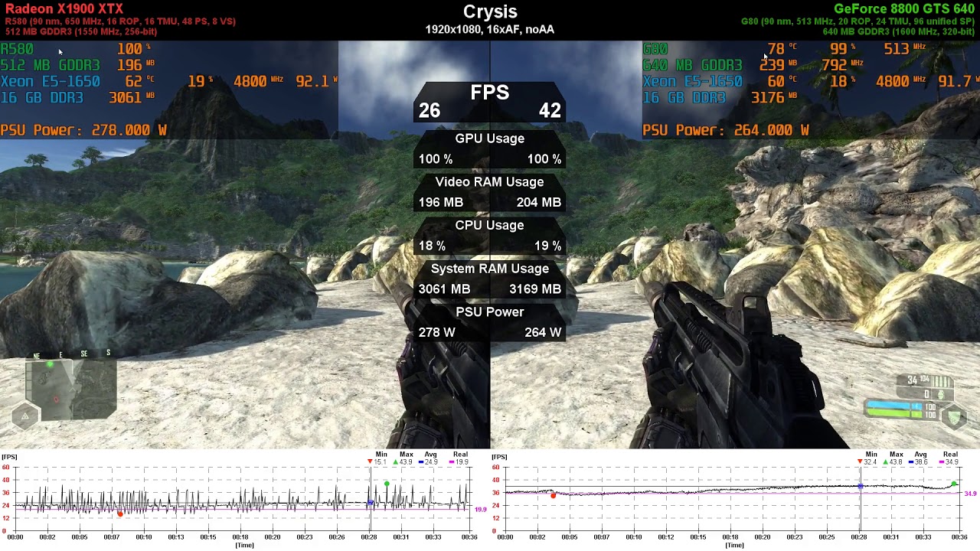
Task: Click the blue average marker on Radeon graph
Action: (371, 503)
